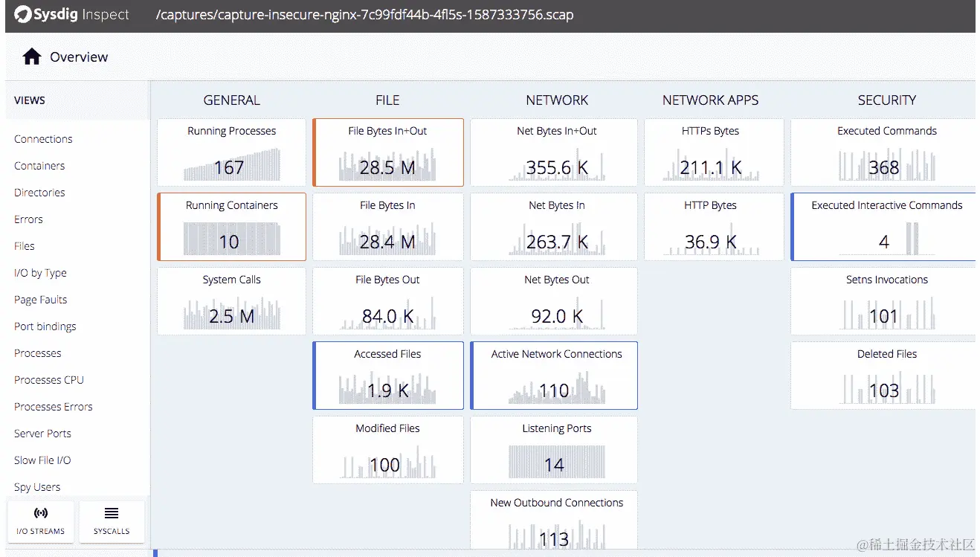Viewport: 980px width, 557px height.
Task: Click the Overview home icon
Action: click(x=30, y=56)
